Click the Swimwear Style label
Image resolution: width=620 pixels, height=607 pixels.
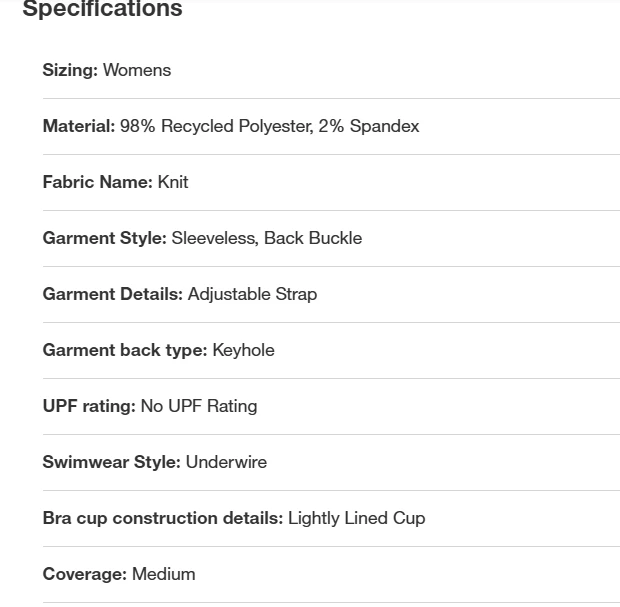[x=111, y=462]
